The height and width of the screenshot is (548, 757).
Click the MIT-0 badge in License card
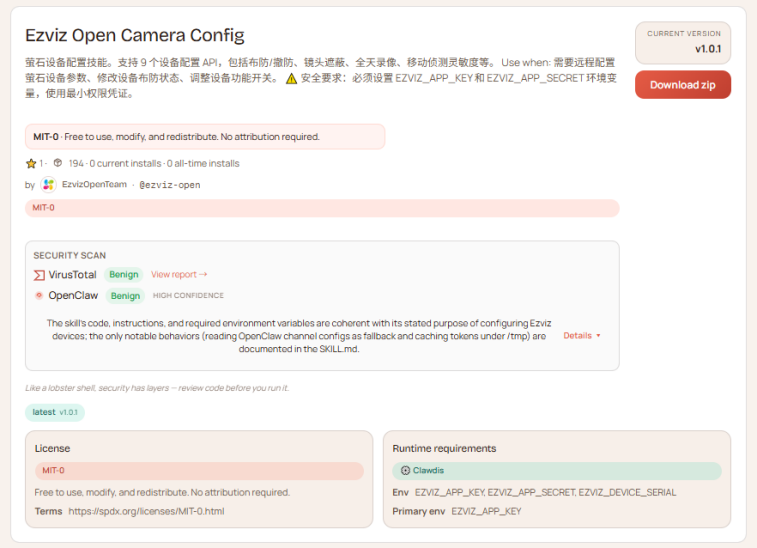click(x=199, y=471)
